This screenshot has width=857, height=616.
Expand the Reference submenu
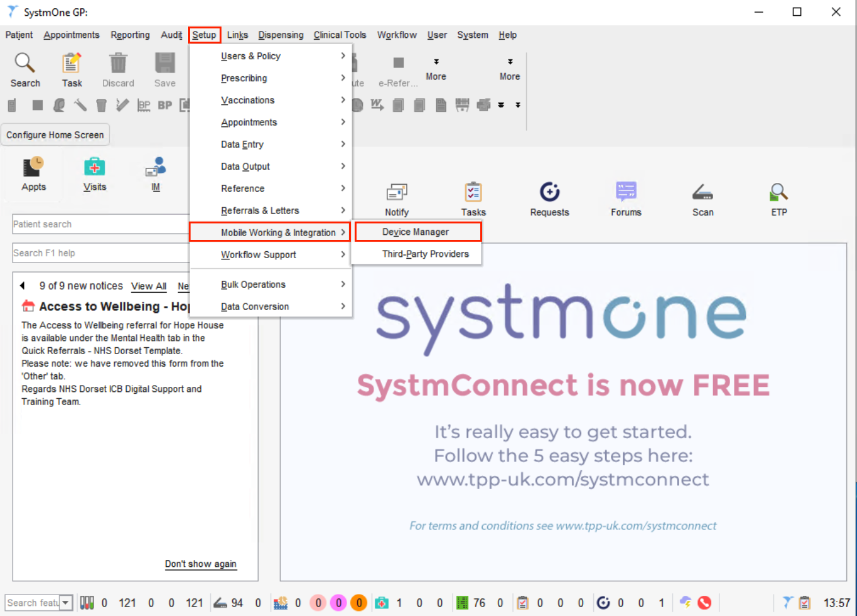coord(271,189)
